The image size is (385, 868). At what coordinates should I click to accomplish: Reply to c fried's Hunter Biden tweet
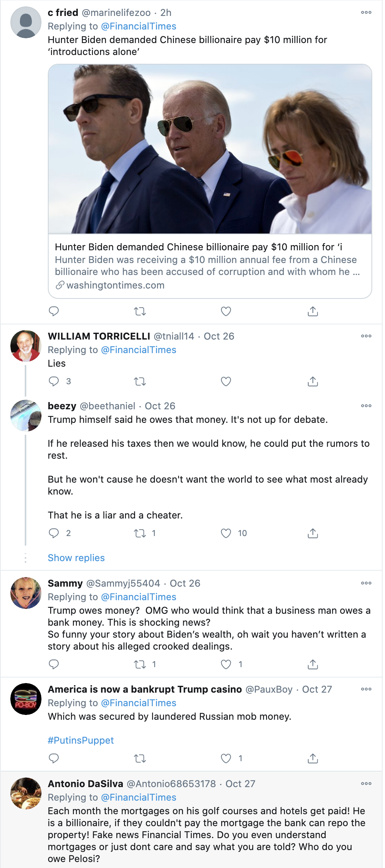(x=54, y=311)
